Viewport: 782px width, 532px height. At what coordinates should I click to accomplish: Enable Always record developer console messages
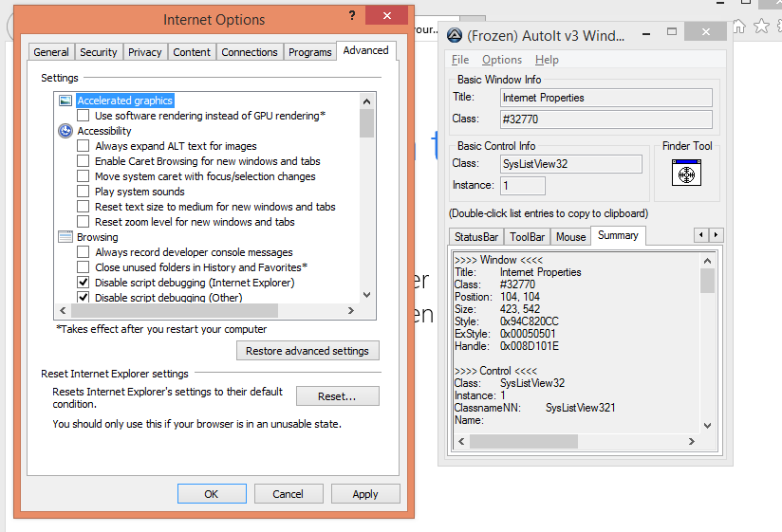[x=84, y=252]
